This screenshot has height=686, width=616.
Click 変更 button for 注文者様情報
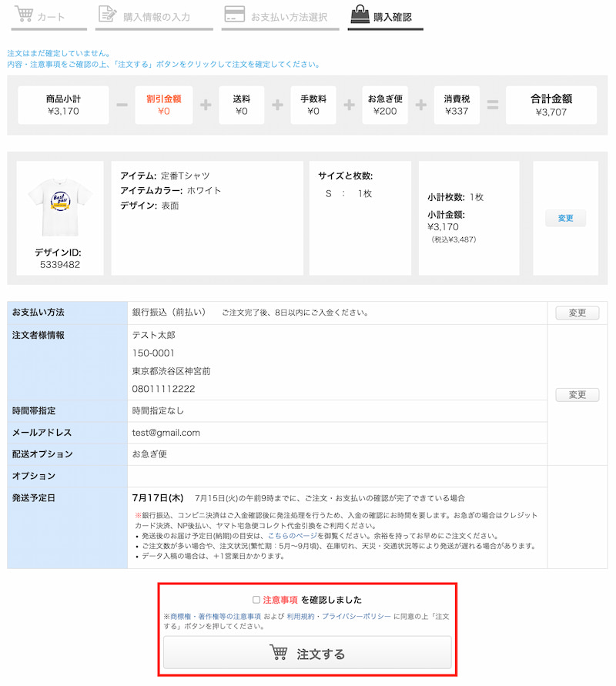tap(577, 395)
